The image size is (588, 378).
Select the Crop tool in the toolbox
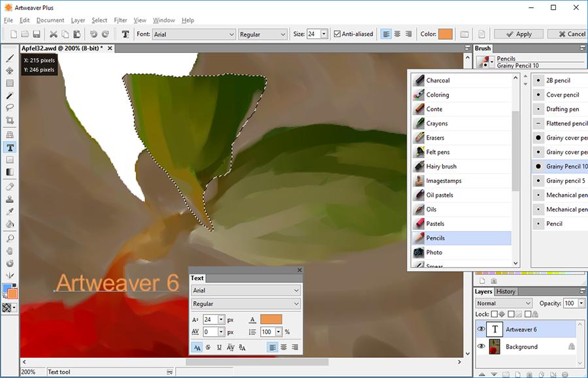[10, 121]
